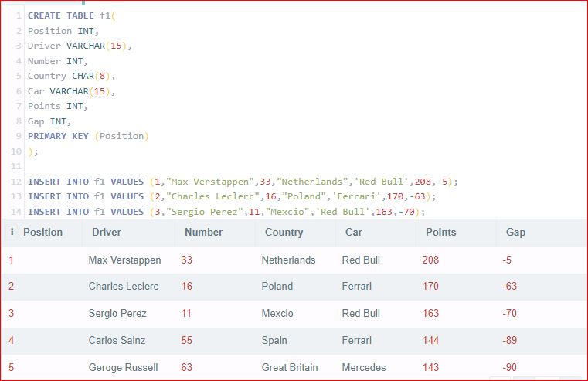The image size is (588, 381).
Task: Click driver number 11 cell
Action: (186, 313)
